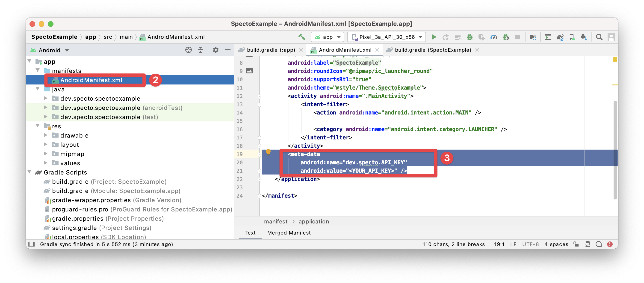Debug the app with the bug icon
Viewport: 644px width, 283px height.
pos(470,37)
